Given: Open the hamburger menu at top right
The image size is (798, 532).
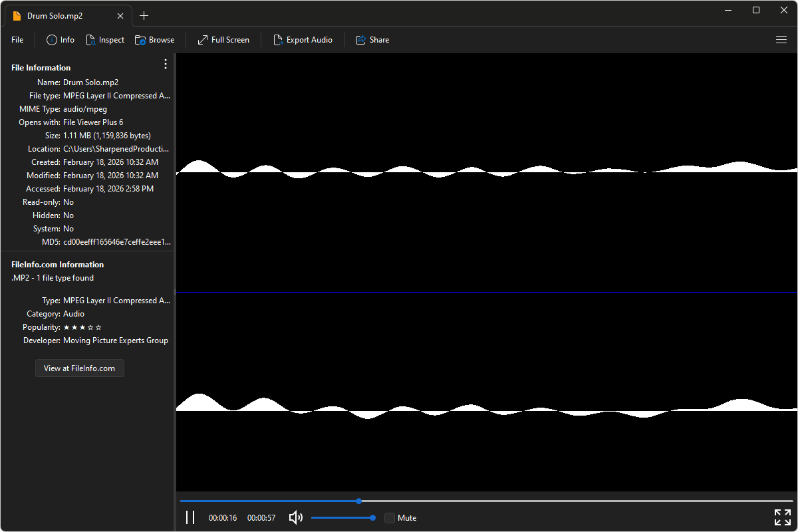Looking at the screenshot, I should coord(781,40).
